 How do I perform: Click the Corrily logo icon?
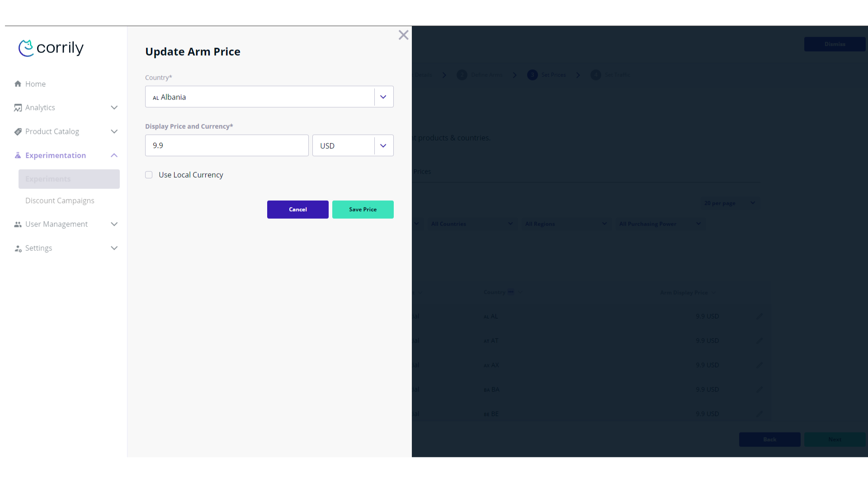(x=26, y=48)
